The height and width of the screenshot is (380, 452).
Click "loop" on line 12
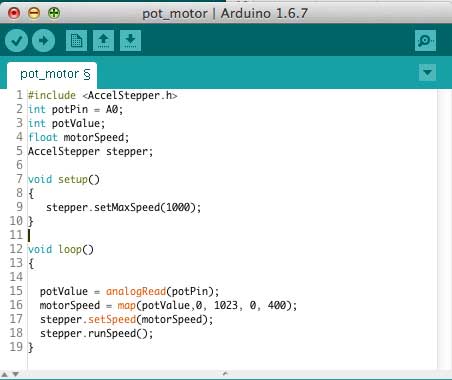[x=70, y=249]
